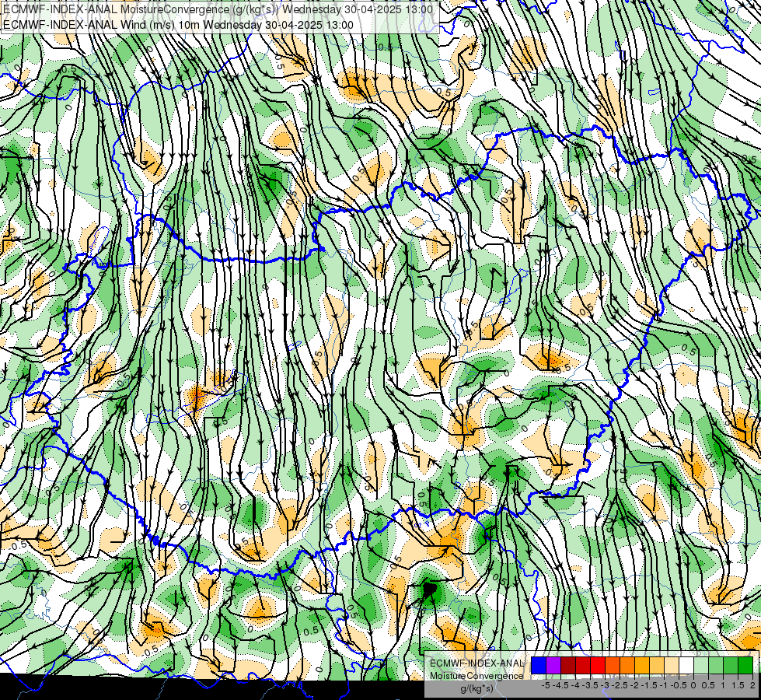This screenshot has height=700, width=761.
Task: Click the blue legend color swatch
Action: [539, 665]
